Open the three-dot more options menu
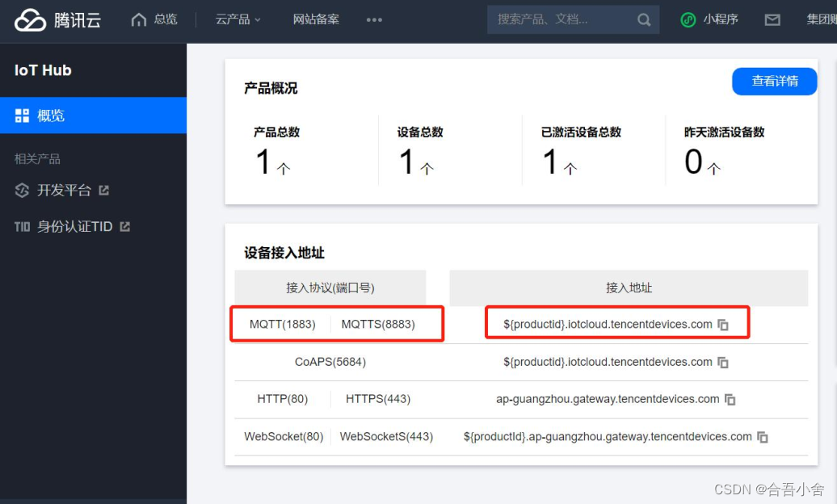The width and height of the screenshot is (837, 504). [374, 19]
